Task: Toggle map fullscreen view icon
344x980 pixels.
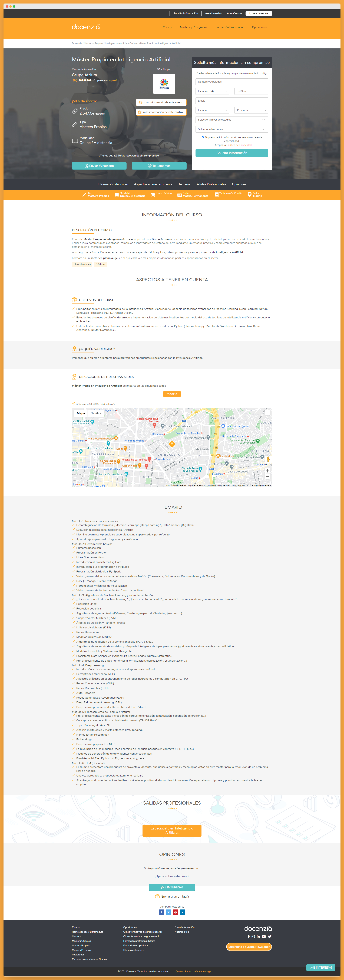Action: 267,412
